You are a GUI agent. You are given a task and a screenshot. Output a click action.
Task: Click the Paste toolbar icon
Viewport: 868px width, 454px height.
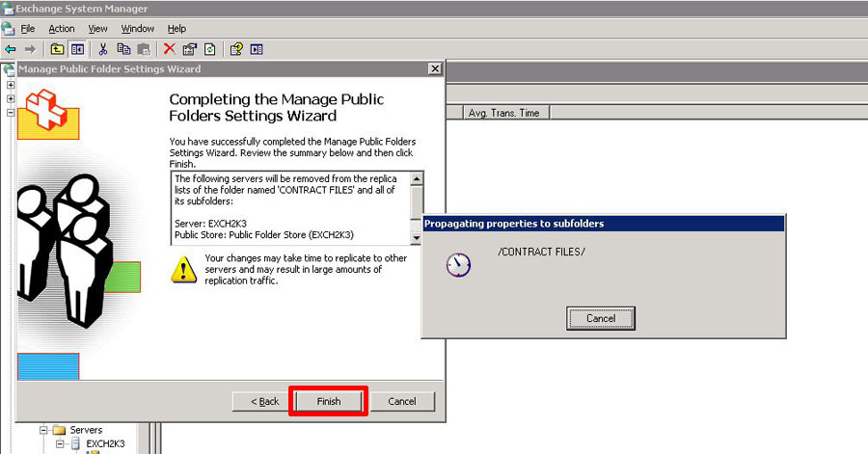[x=144, y=50]
